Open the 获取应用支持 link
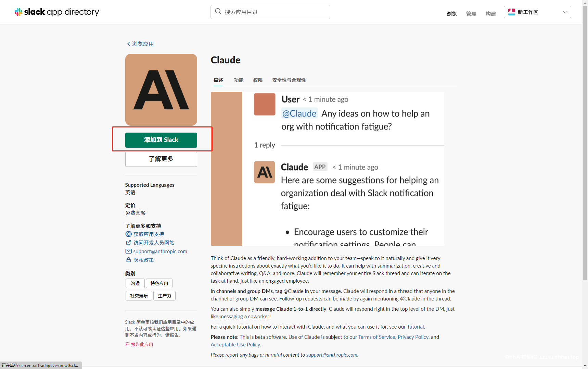The height and width of the screenshot is (369, 588). click(x=149, y=234)
